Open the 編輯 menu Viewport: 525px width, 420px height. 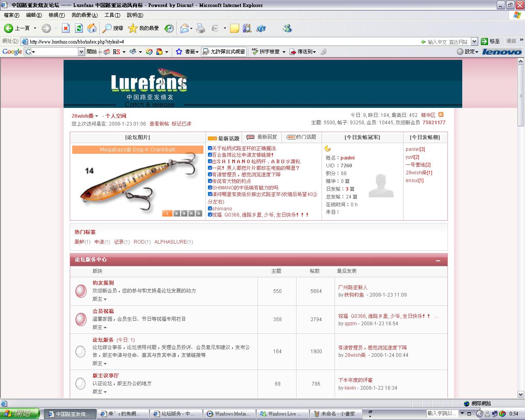[34, 15]
